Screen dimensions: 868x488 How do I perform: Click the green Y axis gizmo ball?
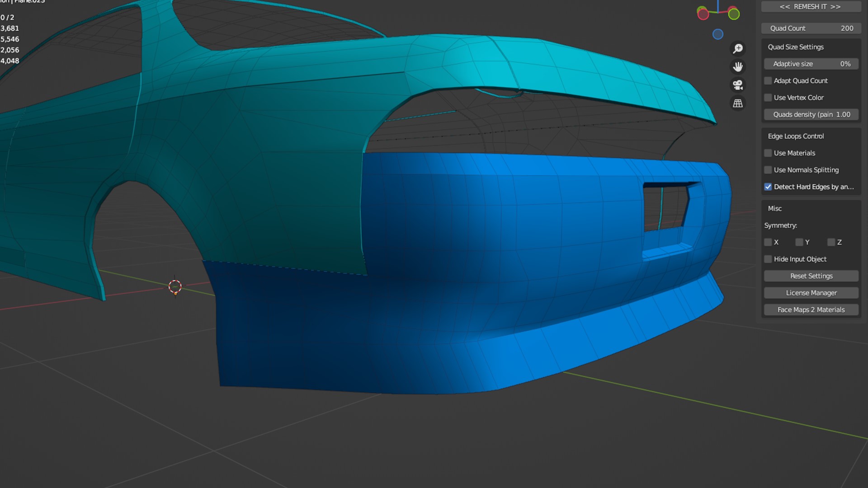pyautogui.click(x=734, y=14)
